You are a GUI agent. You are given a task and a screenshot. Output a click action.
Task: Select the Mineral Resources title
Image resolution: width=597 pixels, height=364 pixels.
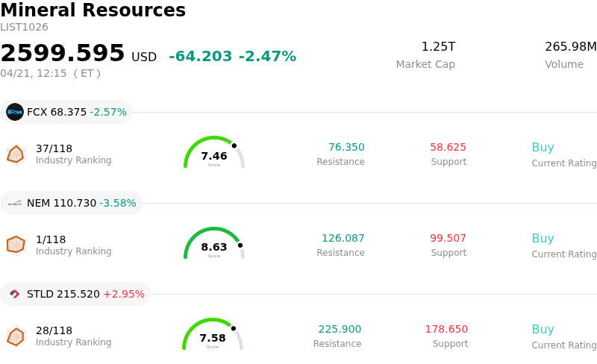[x=93, y=10]
